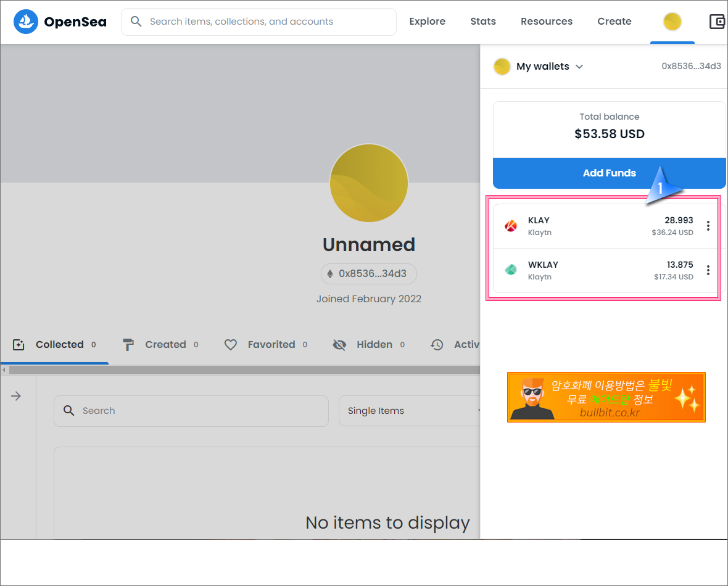Click the $53.58 USD total balance
The width and height of the screenshot is (728, 586).
(609, 134)
